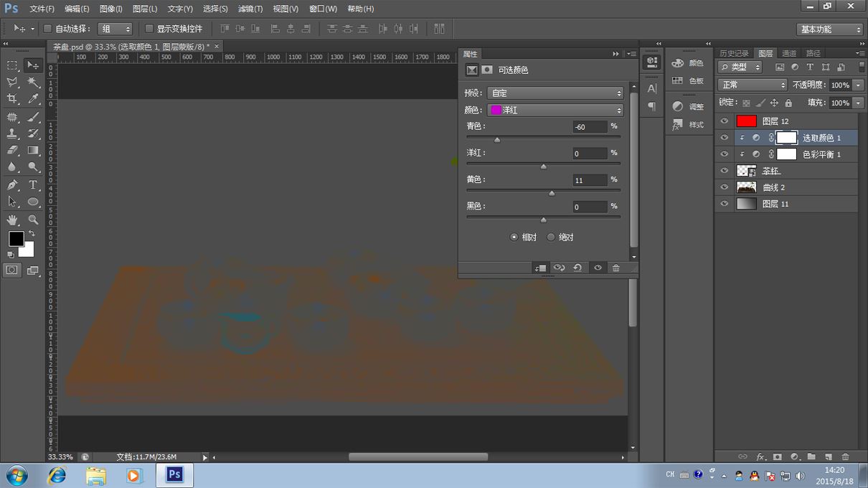Switch to the 通道 tab
868x488 pixels.
tap(789, 53)
